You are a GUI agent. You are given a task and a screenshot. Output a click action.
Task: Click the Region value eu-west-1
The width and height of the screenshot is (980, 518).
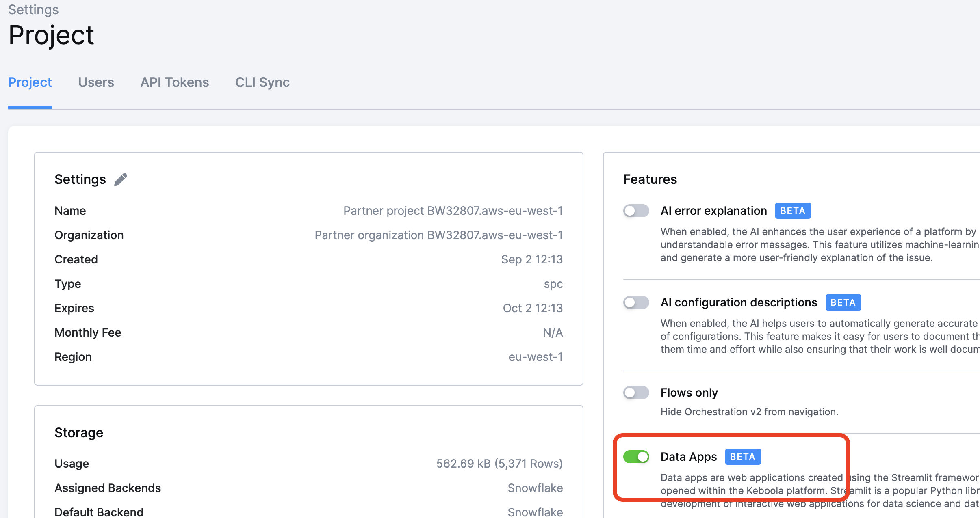[536, 357]
